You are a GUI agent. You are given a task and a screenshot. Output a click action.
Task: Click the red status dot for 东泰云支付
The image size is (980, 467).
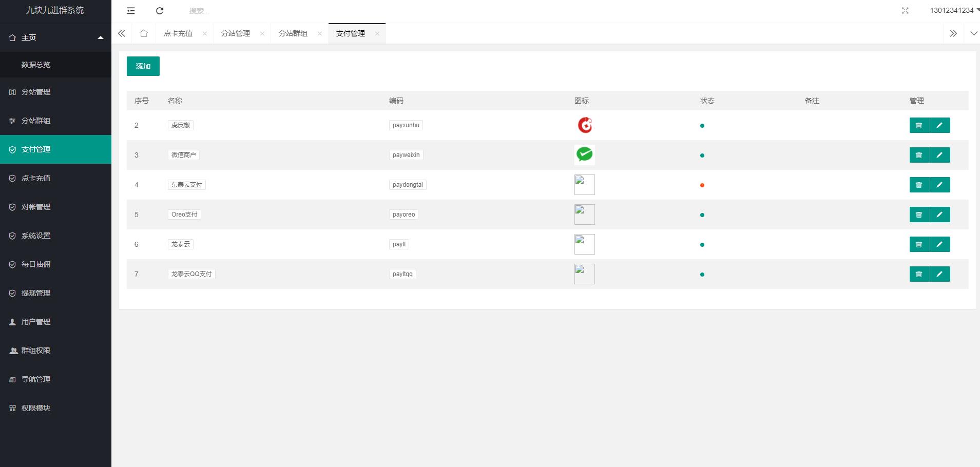[x=702, y=185]
